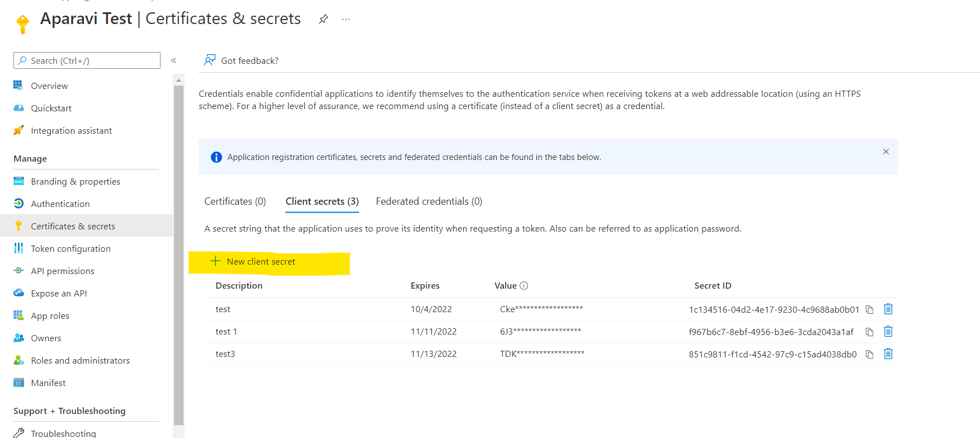Image resolution: width=980 pixels, height=438 pixels.
Task: Select the Client secrets (3) tab
Action: pyautogui.click(x=322, y=201)
